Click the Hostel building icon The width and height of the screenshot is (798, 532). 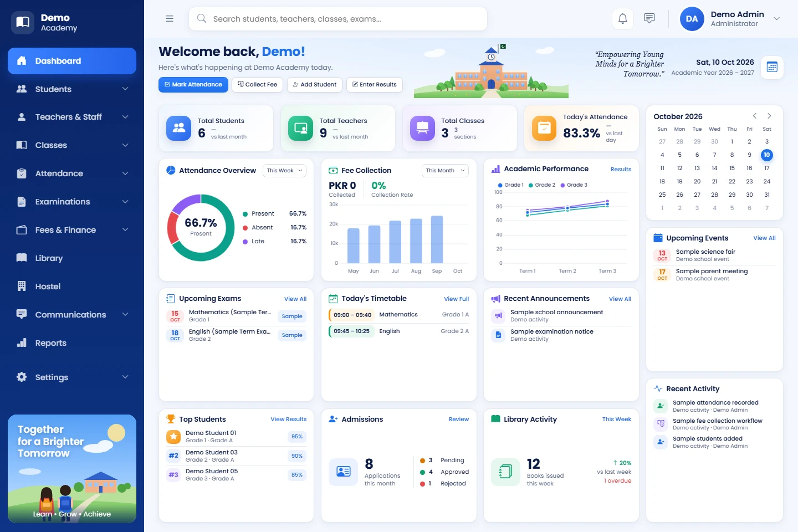pos(22,286)
